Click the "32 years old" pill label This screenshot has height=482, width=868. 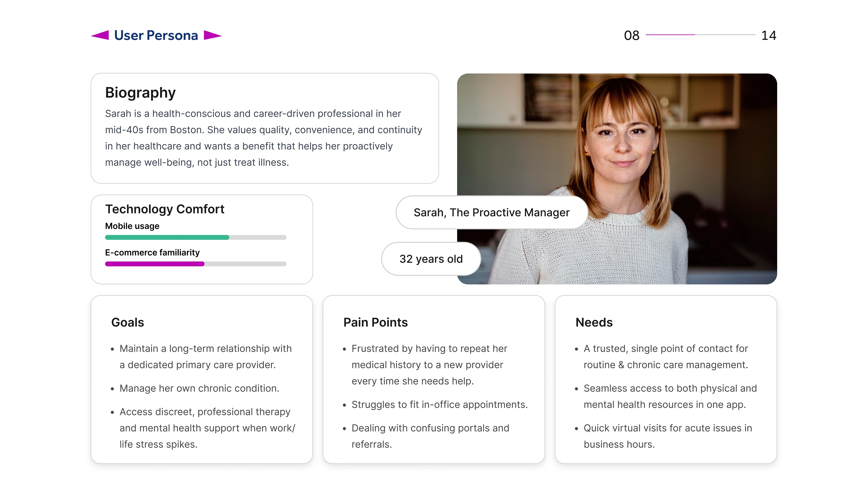point(431,259)
